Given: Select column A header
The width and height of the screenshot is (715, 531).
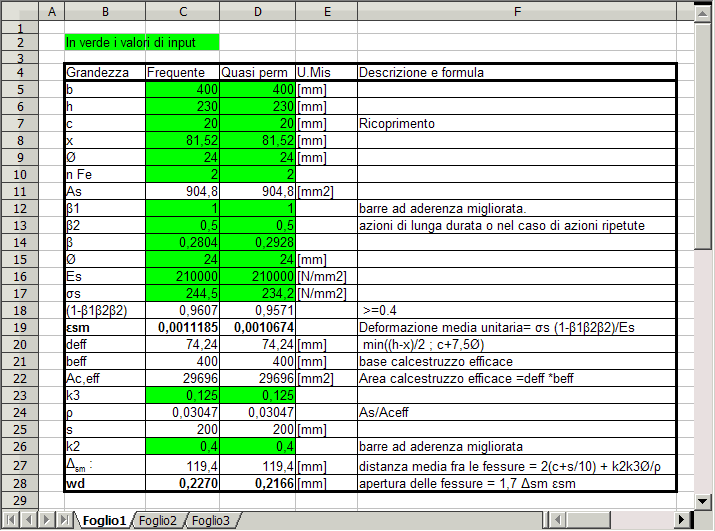Looking at the screenshot, I should tap(52, 11).
